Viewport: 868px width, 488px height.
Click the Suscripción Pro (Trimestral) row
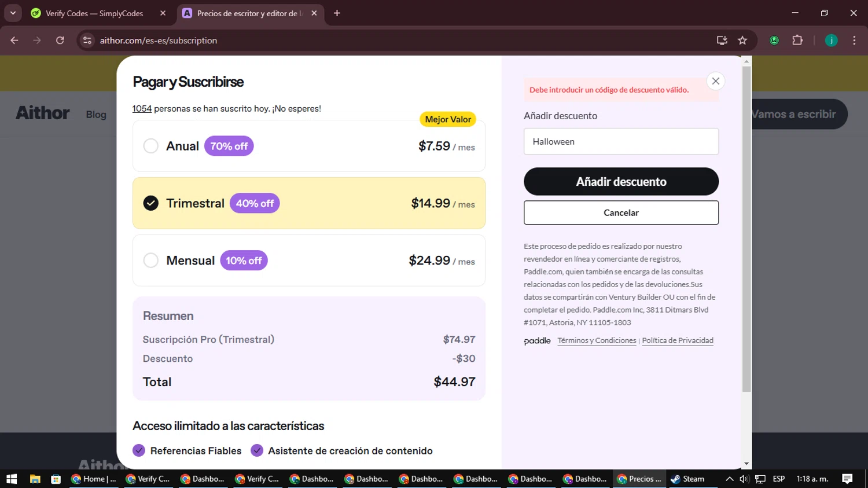pyautogui.click(x=309, y=339)
